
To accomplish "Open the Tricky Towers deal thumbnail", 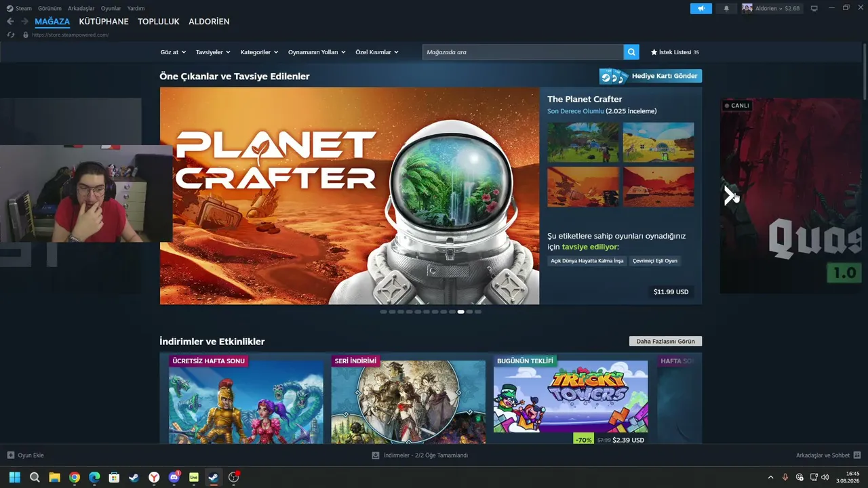I will click(x=570, y=396).
